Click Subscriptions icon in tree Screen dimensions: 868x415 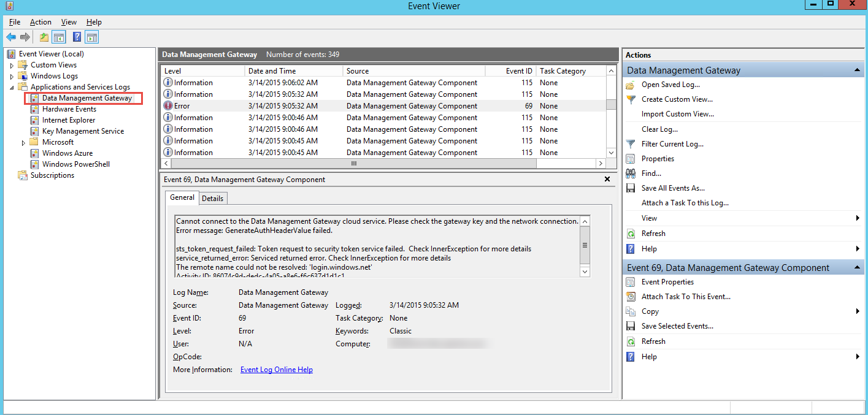pyautogui.click(x=23, y=175)
